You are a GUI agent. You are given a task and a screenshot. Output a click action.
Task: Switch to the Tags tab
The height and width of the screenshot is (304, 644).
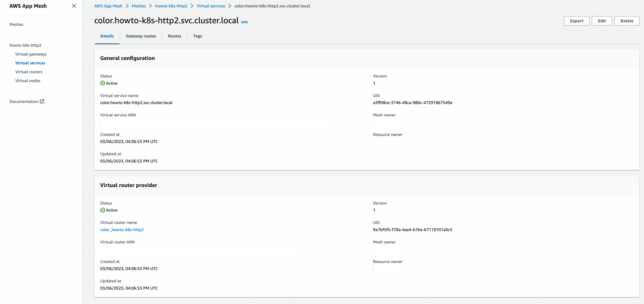[x=197, y=36]
